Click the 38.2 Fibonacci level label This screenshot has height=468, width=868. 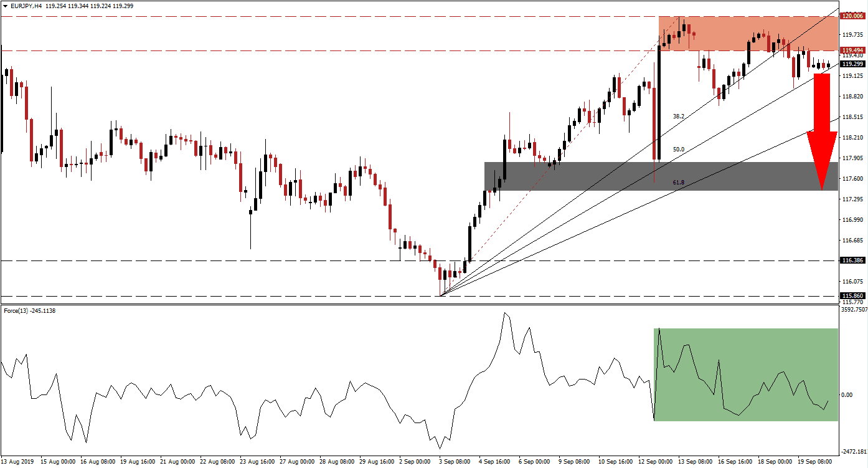point(679,115)
